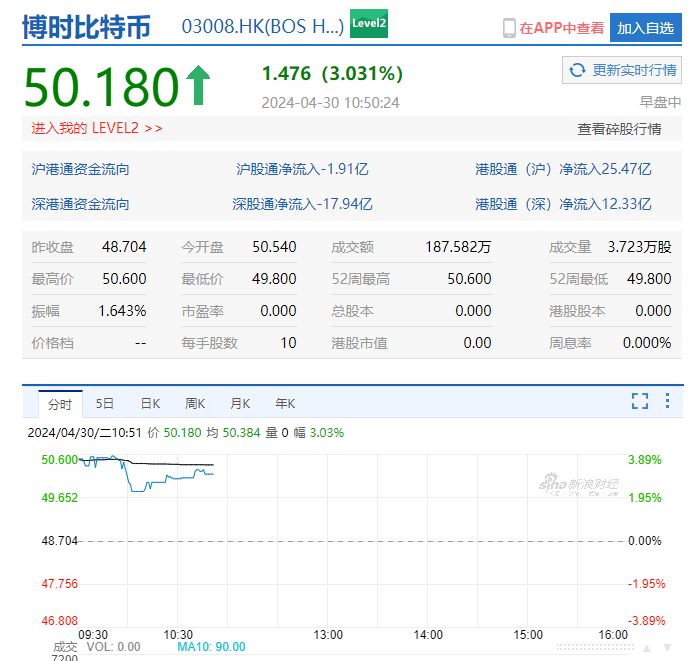Click the Sina Finance watermark logo in chart
The image size is (696, 661).
(579, 484)
